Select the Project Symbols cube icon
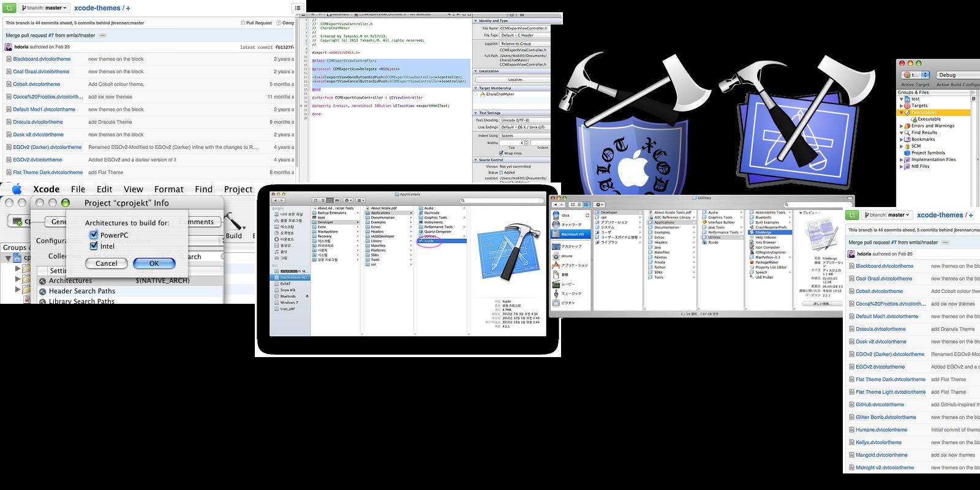Viewport: 980px width, 490px height. pos(908,153)
